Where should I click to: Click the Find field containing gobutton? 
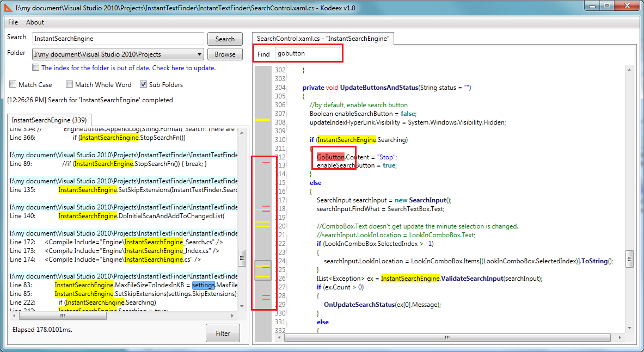[308, 54]
